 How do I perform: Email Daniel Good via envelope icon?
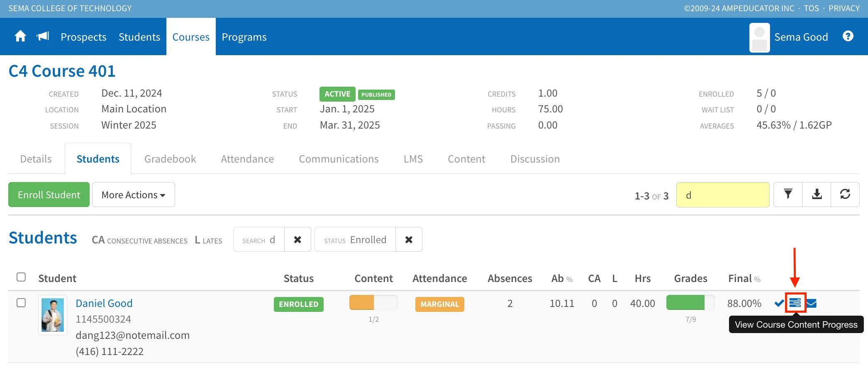pyautogui.click(x=812, y=303)
